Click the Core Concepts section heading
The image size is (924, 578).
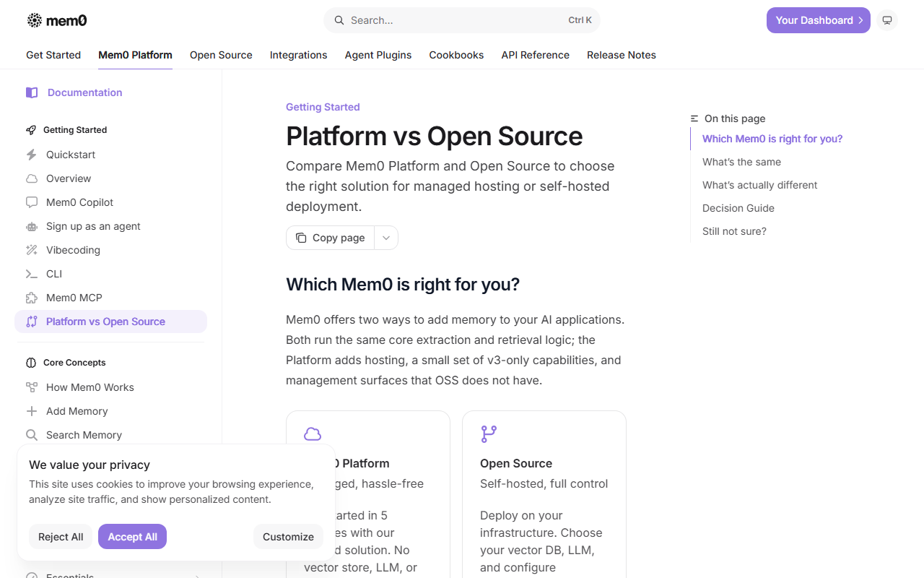tap(74, 363)
